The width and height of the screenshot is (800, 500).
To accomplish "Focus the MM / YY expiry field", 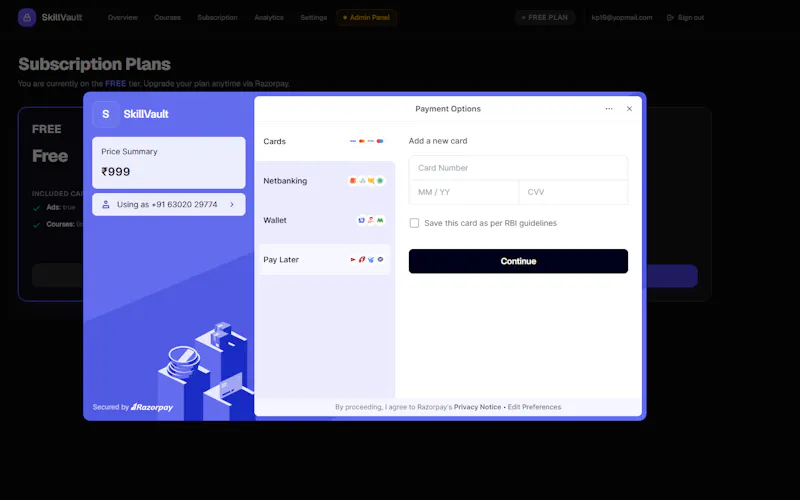I will coord(464,192).
